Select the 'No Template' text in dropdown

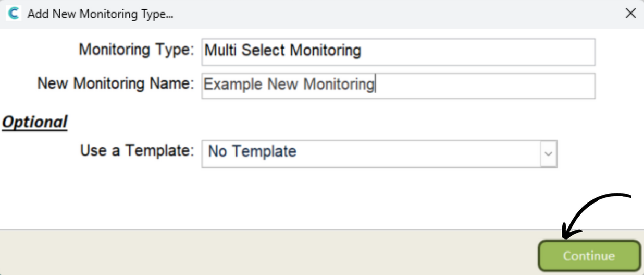tap(252, 152)
